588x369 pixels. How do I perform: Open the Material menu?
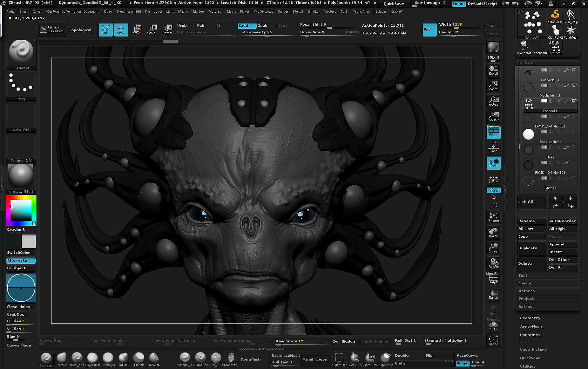[215, 12]
